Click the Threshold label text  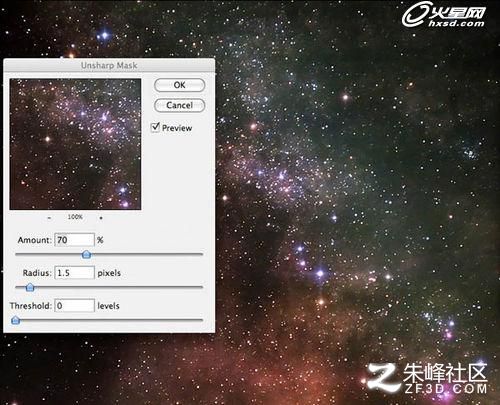click(x=31, y=306)
